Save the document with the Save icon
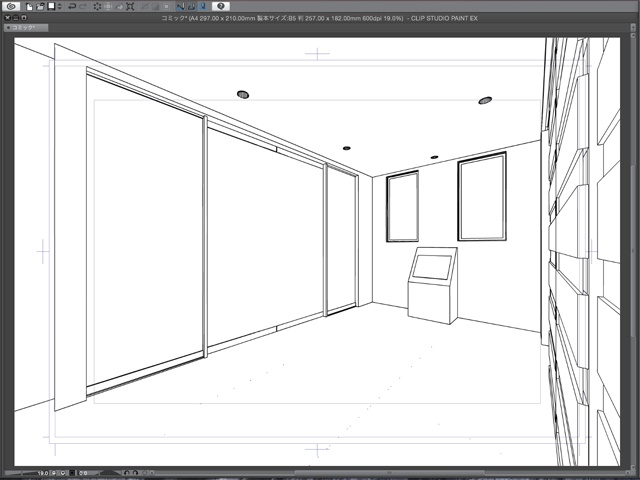This screenshot has height=480, width=640. 51,7
